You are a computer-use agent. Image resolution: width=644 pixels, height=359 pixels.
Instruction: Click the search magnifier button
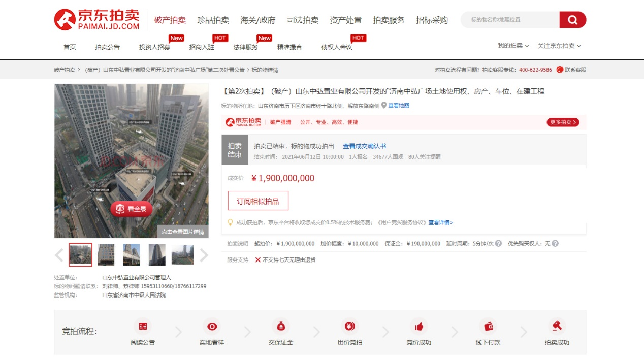pyautogui.click(x=573, y=20)
